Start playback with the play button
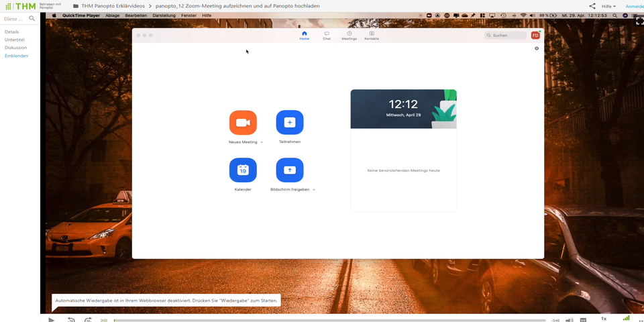This screenshot has height=322, width=644. point(52,319)
